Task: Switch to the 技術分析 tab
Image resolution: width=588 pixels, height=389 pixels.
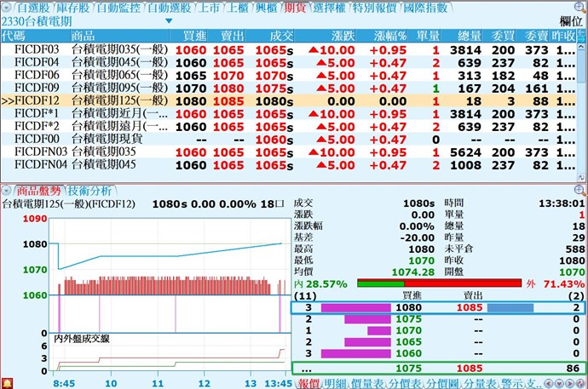Action: point(89,191)
